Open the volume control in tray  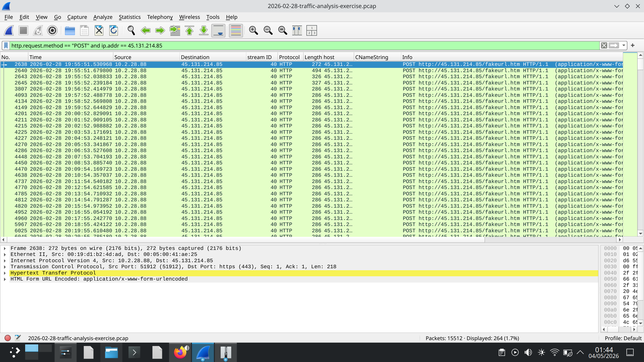click(x=528, y=352)
